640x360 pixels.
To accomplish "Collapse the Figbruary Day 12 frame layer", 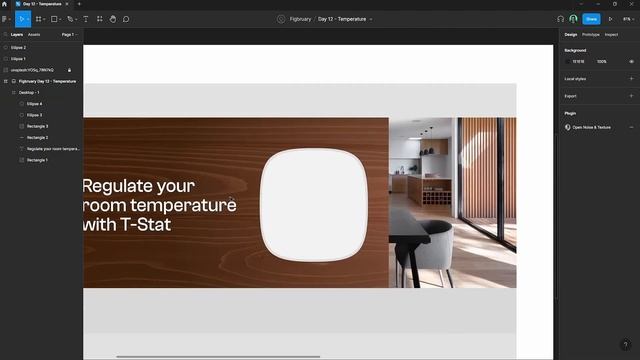I will (x=6, y=82).
